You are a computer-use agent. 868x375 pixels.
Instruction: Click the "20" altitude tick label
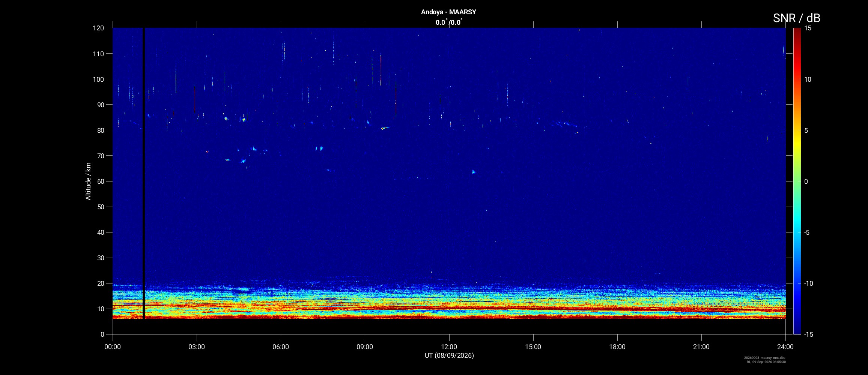coord(100,283)
